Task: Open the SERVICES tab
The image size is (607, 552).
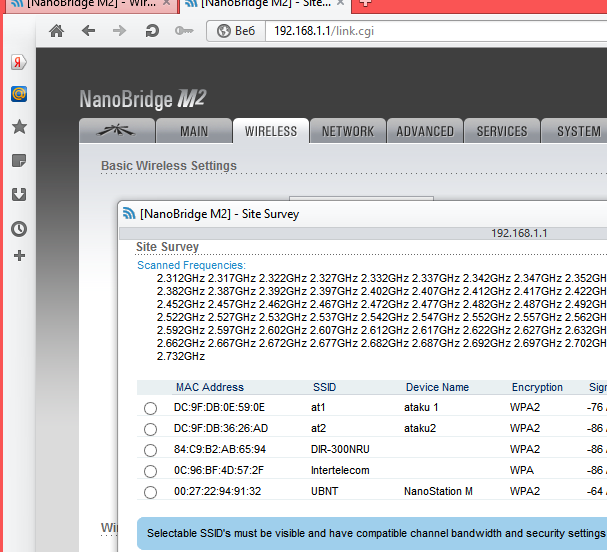Action: tap(502, 131)
